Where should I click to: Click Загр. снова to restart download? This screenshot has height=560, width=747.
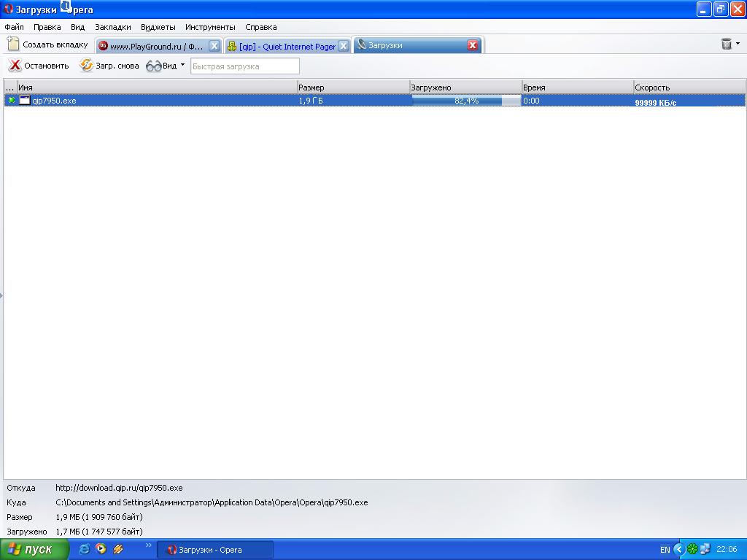click(109, 65)
